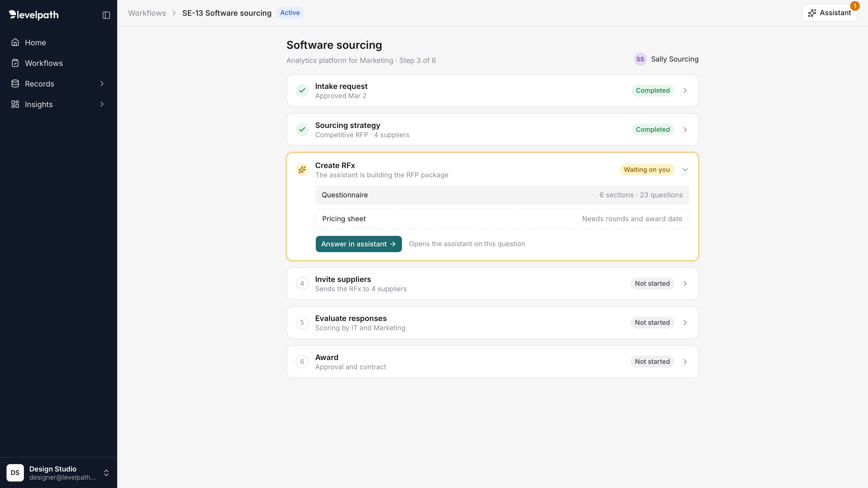Click the Invite suppliers step title
868x488 pixels.
click(343, 279)
